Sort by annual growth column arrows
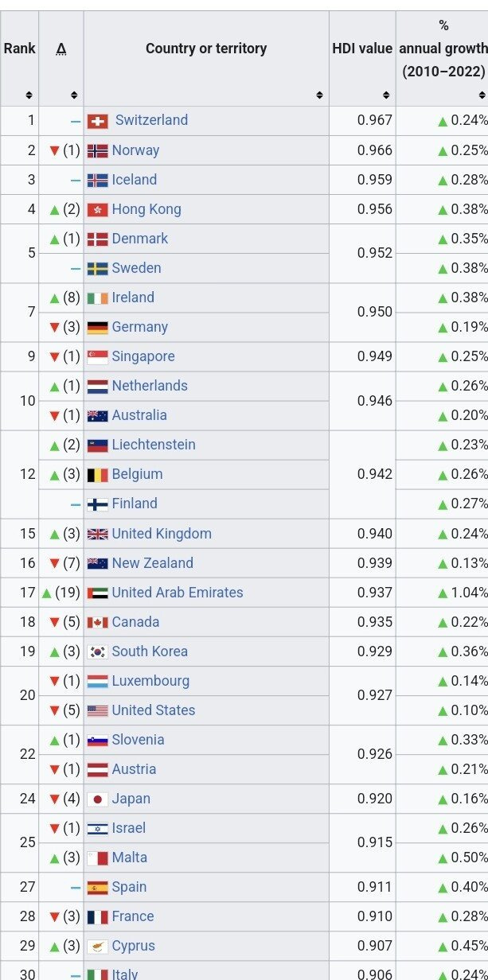 pyautogui.click(x=480, y=95)
